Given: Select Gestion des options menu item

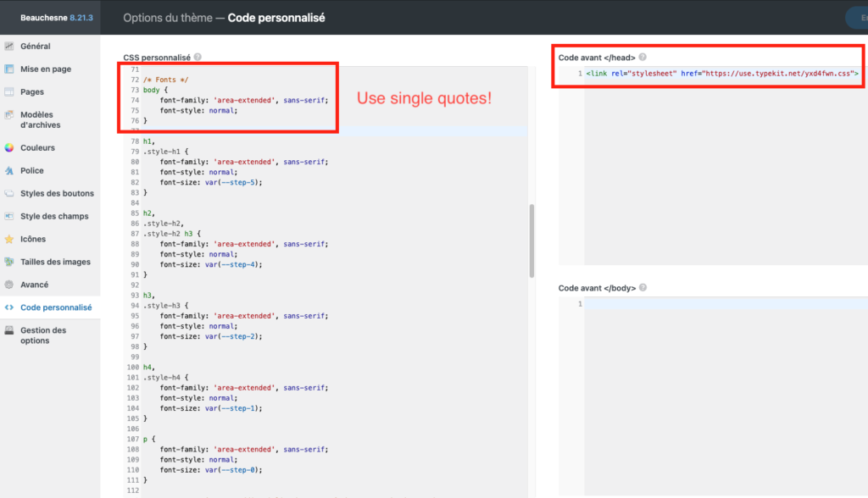Looking at the screenshot, I should [x=42, y=335].
